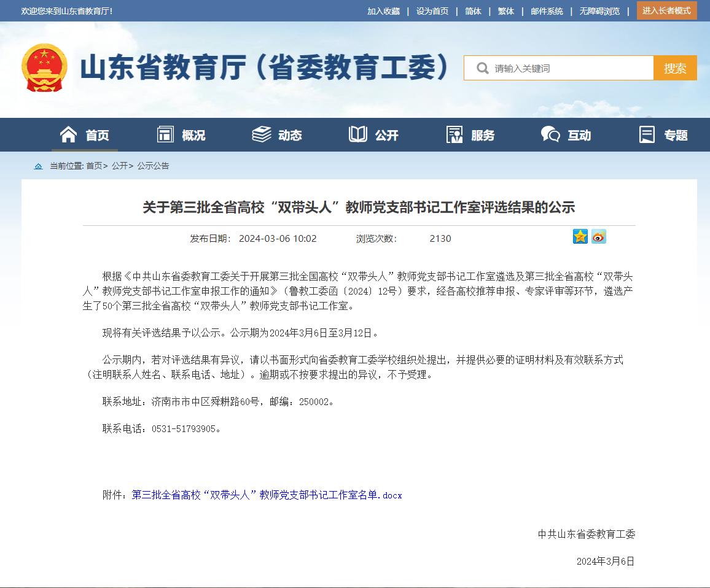Viewport: 710px width, 588px height.
Task: Open the 邮件系统 link
Action: (x=547, y=11)
